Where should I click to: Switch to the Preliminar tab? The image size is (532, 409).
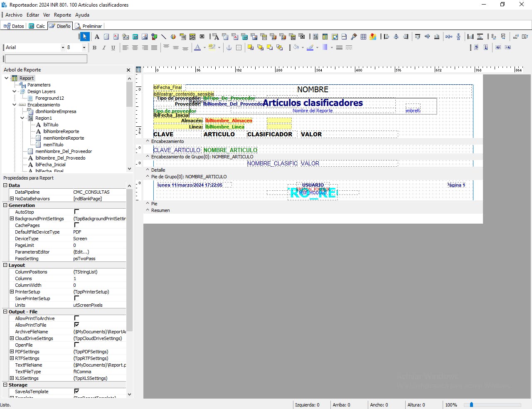point(89,26)
